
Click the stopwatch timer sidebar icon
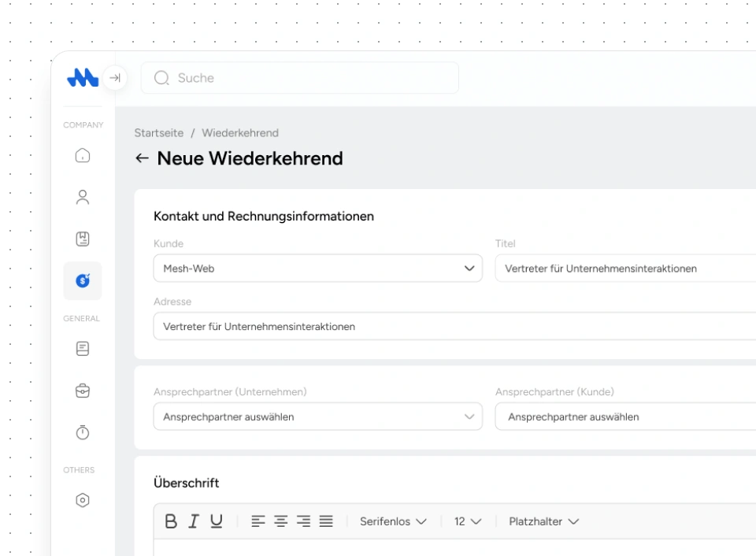coord(83,432)
